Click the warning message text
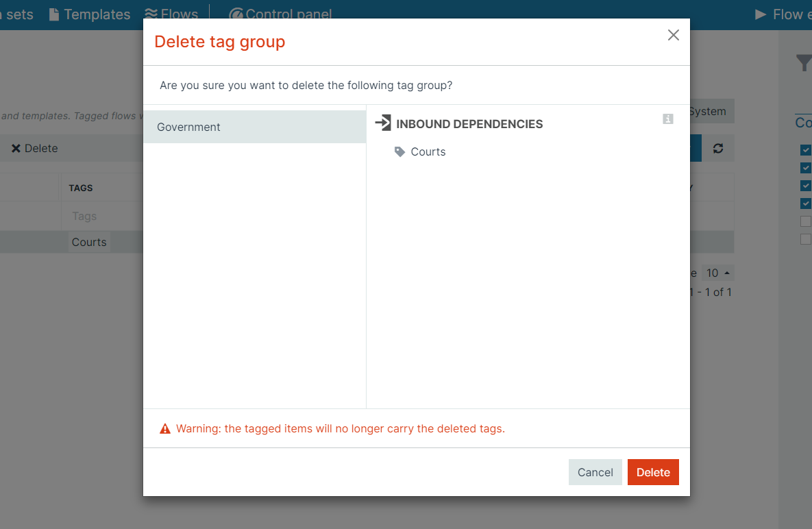The image size is (812, 529). tap(341, 428)
